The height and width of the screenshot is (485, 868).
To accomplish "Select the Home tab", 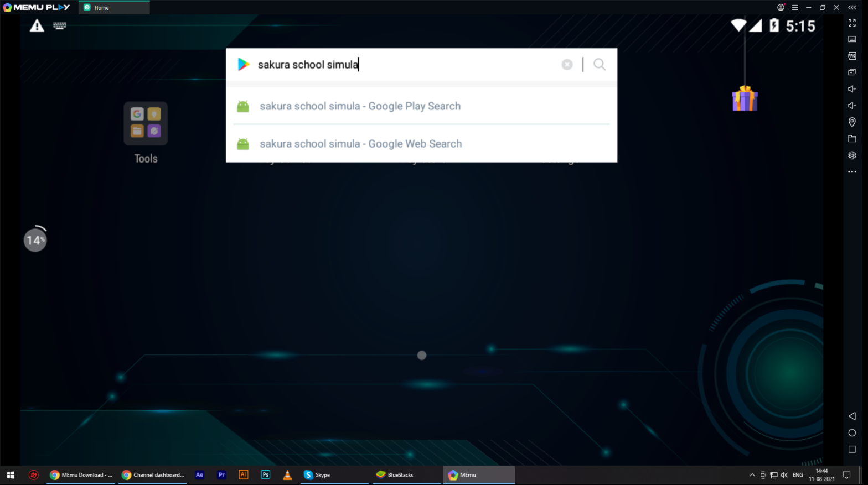I will pos(114,8).
